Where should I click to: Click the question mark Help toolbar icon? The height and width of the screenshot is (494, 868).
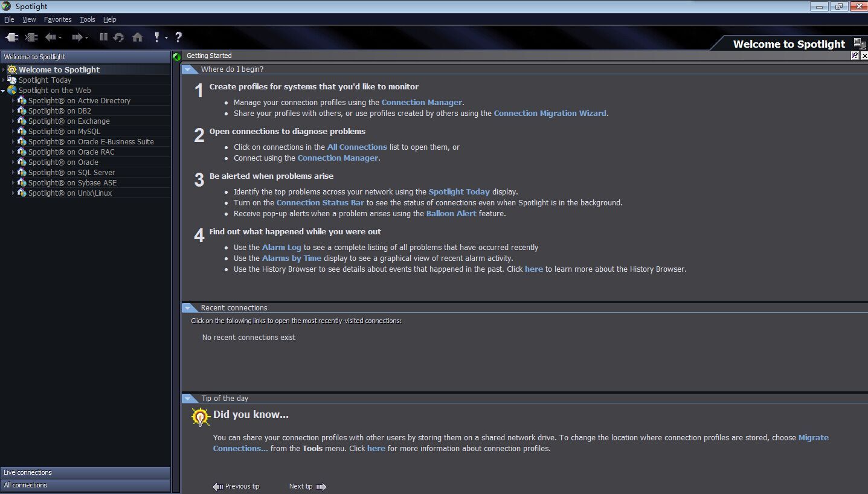tap(178, 37)
